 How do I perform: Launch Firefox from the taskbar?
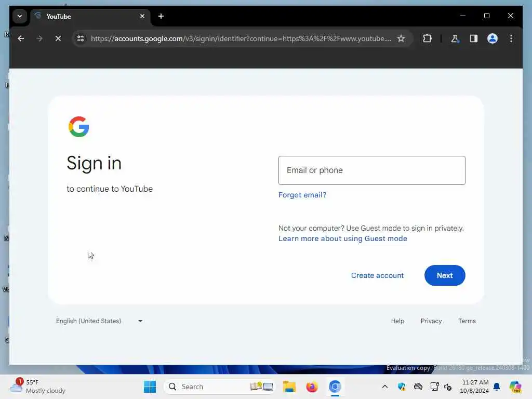[312, 387]
